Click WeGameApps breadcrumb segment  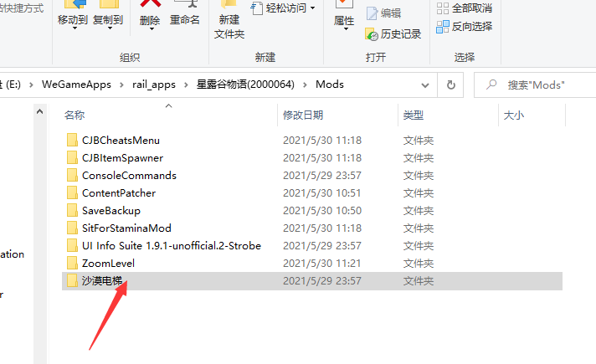coord(76,85)
